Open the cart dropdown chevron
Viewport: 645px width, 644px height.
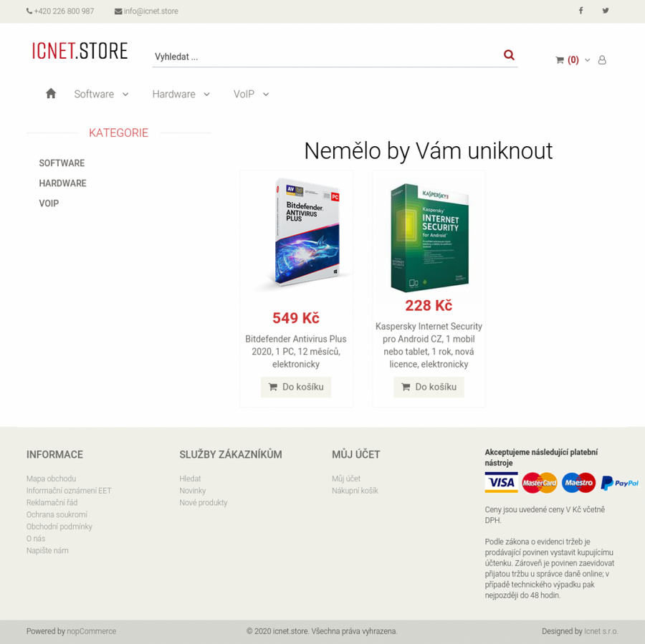pyautogui.click(x=588, y=60)
